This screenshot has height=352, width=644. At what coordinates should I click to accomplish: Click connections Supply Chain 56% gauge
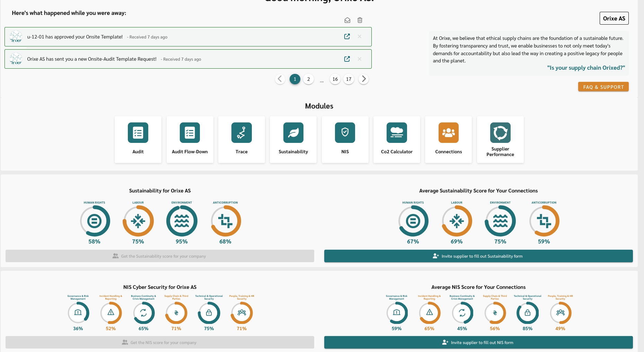[495, 312]
